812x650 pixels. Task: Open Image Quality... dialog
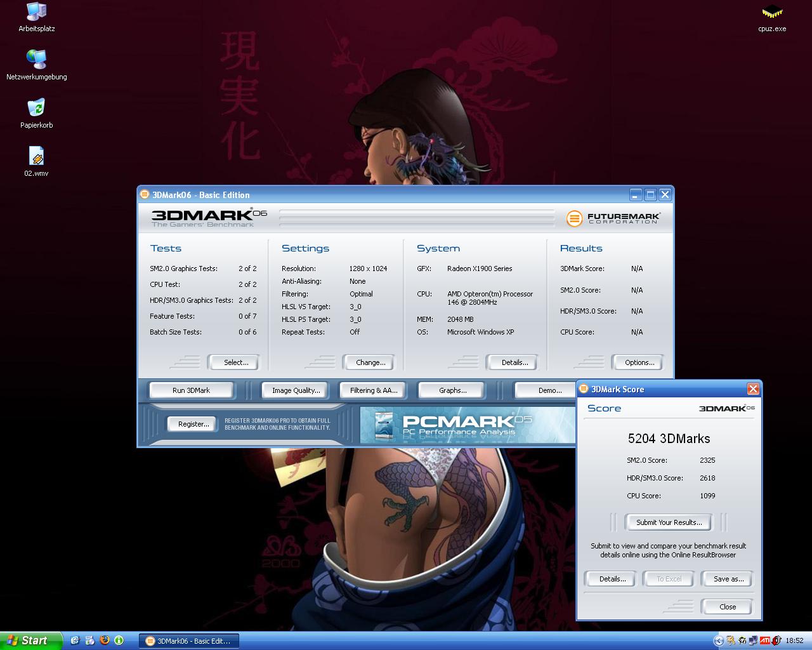296,390
